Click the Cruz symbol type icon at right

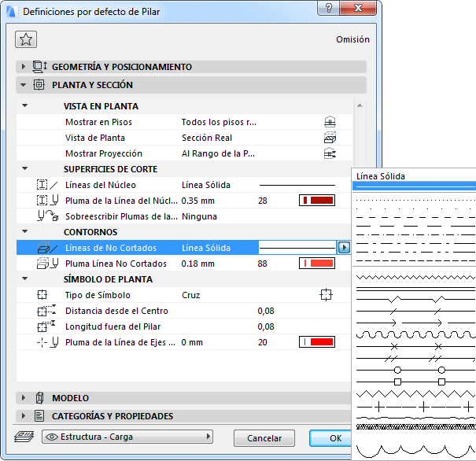[327, 295]
